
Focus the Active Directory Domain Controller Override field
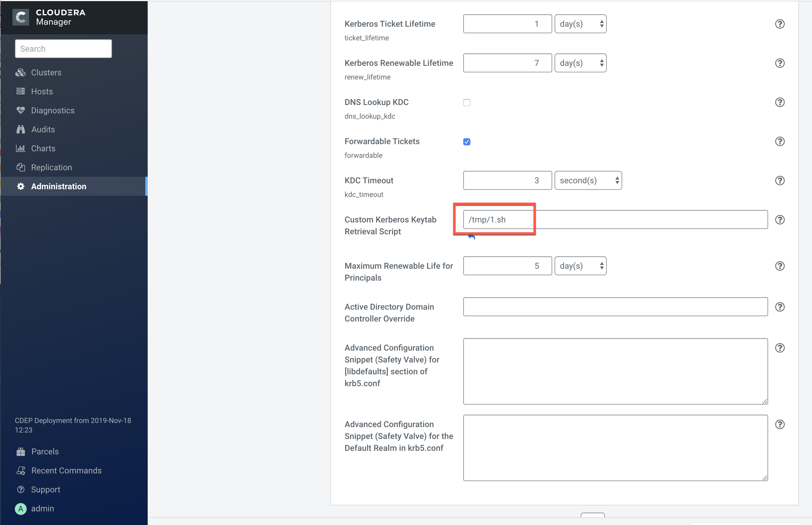615,307
